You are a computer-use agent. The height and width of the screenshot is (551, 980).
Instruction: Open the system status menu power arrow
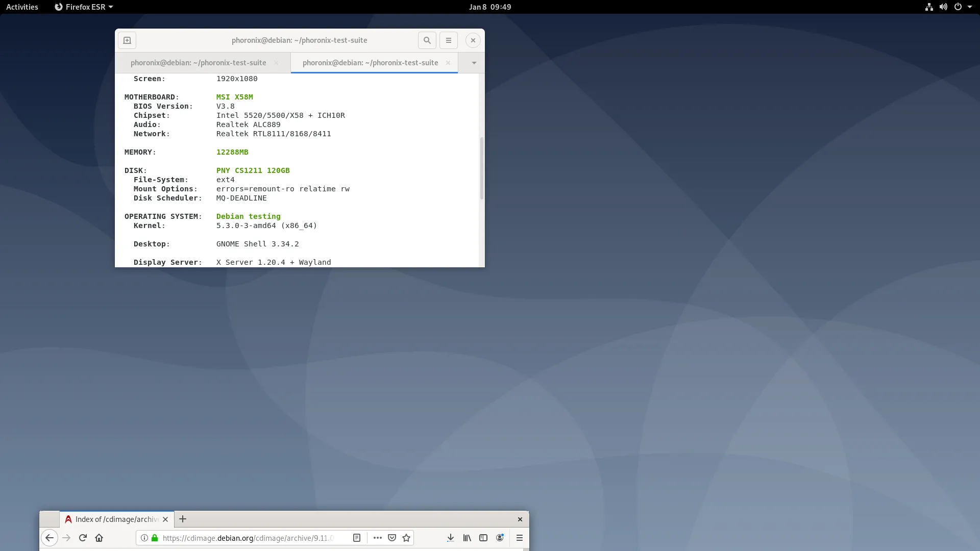(969, 7)
